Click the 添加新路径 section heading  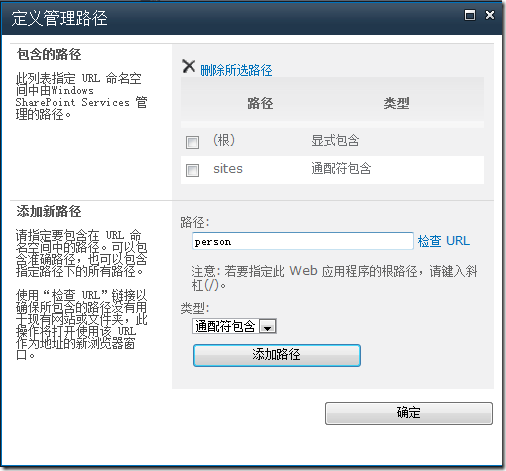(x=49, y=211)
